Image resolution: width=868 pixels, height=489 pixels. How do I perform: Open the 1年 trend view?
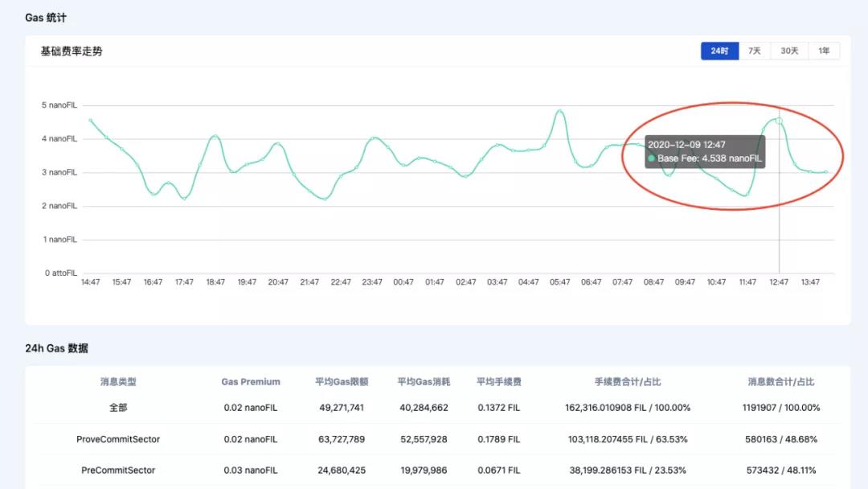pyautogui.click(x=824, y=50)
